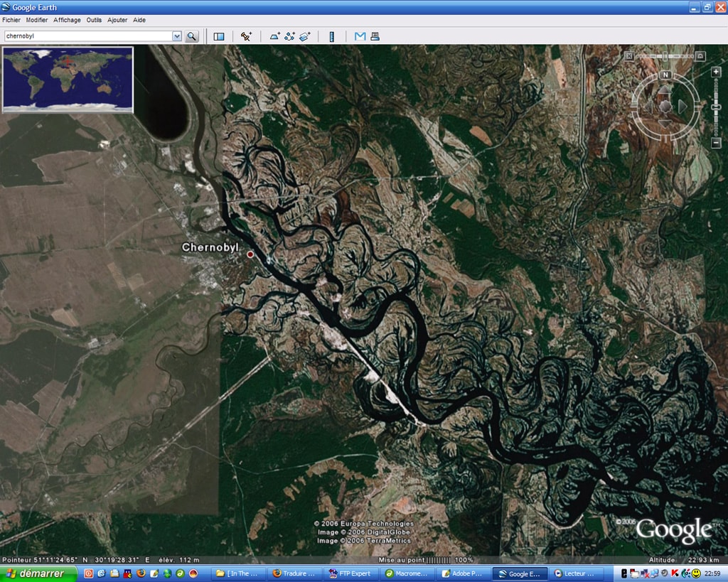This screenshot has width=728, height=582.
Task: Select the ruler measurement tool
Action: click(332, 36)
